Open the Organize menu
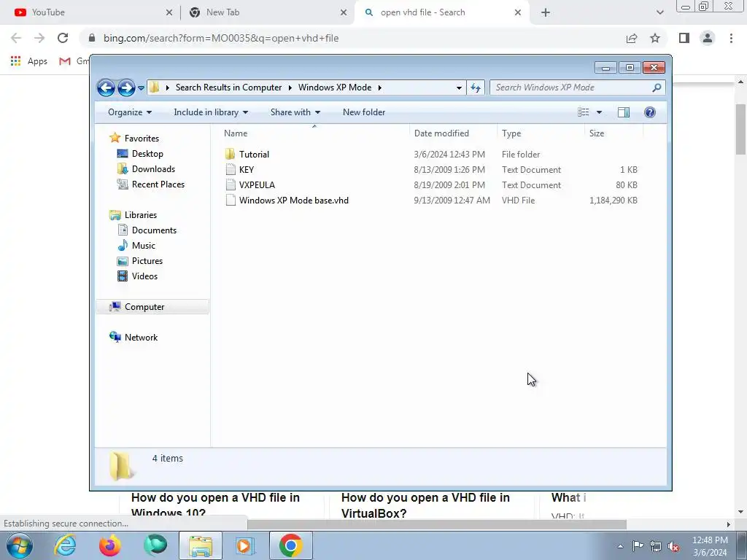747x560 pixels. (x=130, y=112)
